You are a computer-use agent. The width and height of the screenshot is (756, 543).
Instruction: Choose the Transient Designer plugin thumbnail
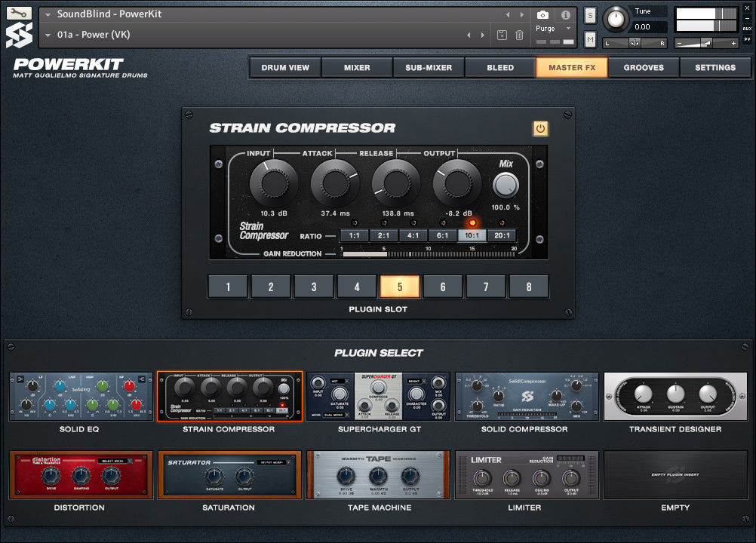675,397
